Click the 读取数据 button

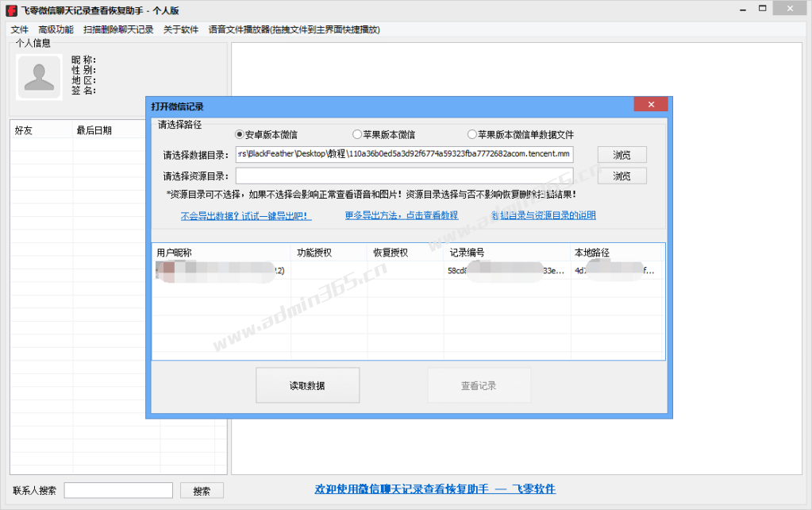308,385
